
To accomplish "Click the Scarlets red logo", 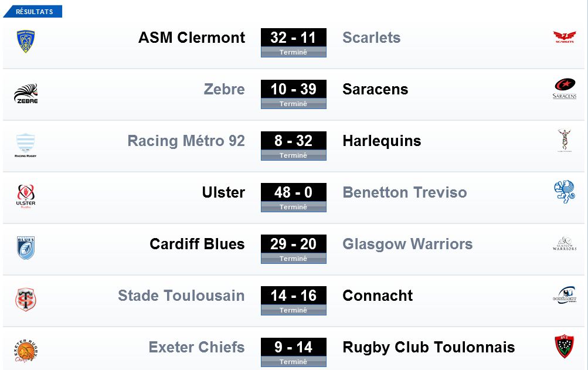I will [565, 37].
